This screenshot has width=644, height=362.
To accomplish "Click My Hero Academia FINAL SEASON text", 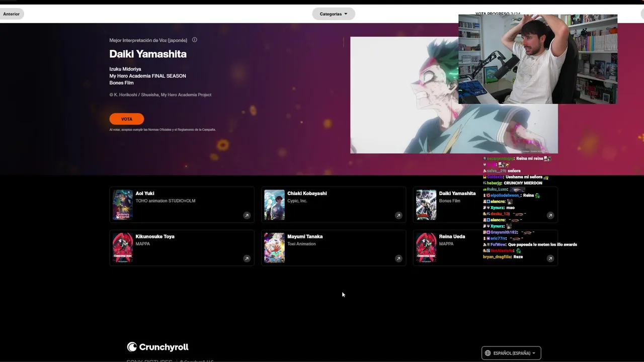I will [x=148, y=76].
